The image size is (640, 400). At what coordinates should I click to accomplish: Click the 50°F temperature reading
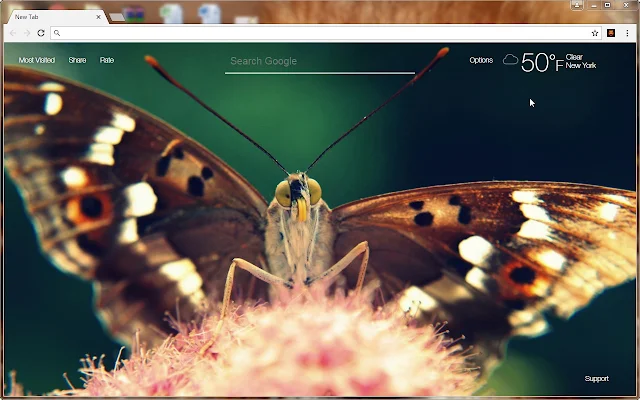[x=542, y=63]
